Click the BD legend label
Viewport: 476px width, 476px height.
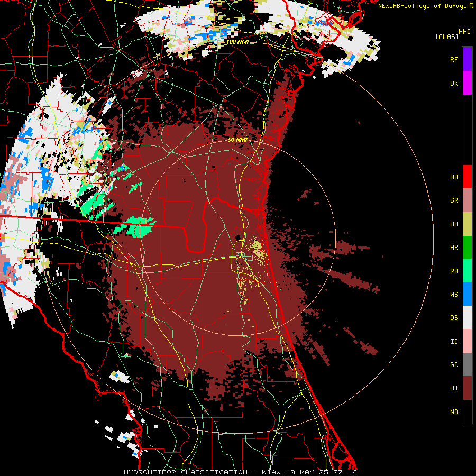click(454, 224)
